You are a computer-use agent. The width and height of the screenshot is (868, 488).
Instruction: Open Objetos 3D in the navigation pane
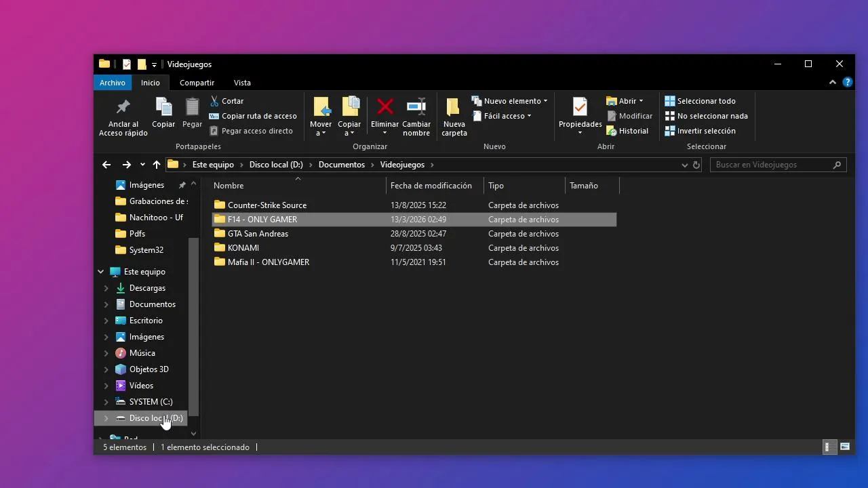coord(141,369)
